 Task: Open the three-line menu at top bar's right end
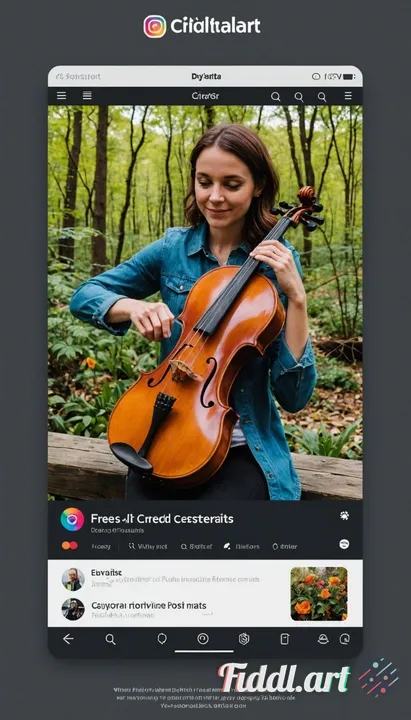pyautogui.click(x=349, y=96)
